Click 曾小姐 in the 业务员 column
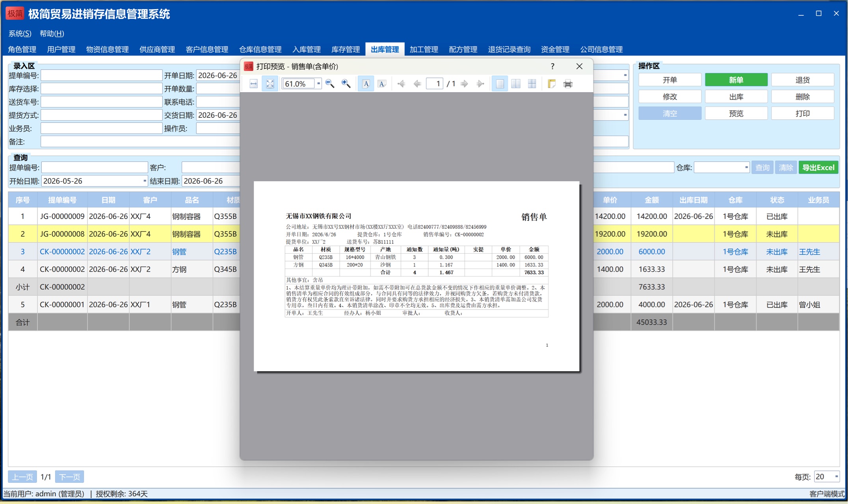848x504 pixels. click(x=809, y=304)
